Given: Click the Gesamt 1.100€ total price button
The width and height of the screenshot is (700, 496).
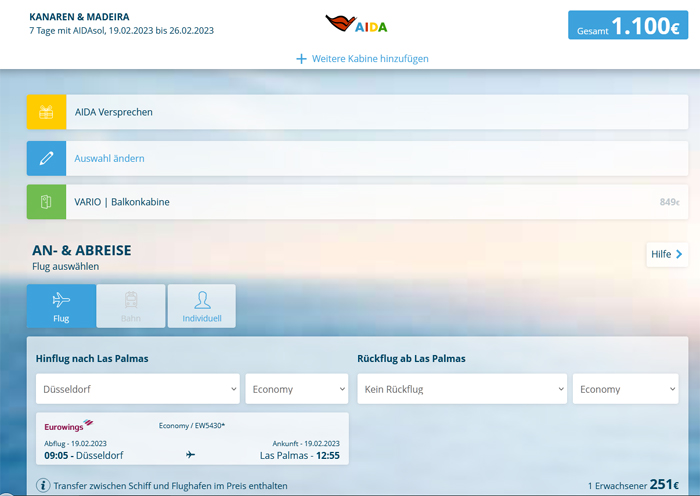Looking at the screenshot, I should 628,25.
